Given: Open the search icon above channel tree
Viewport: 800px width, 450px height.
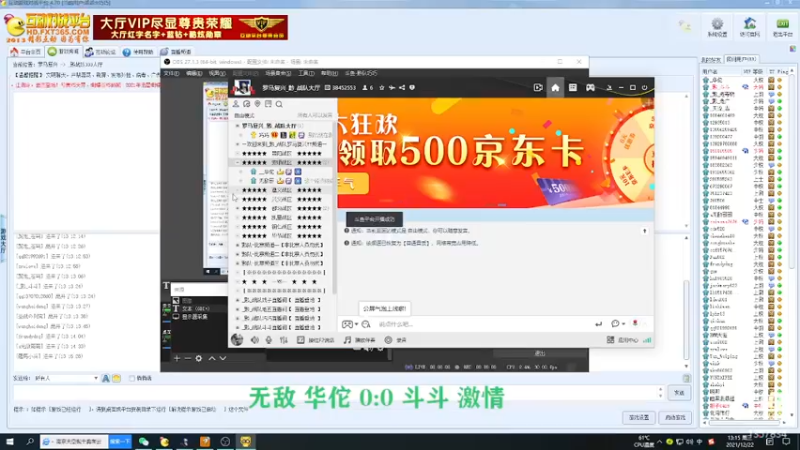Looking at the screenshot, I should point(279,104).
